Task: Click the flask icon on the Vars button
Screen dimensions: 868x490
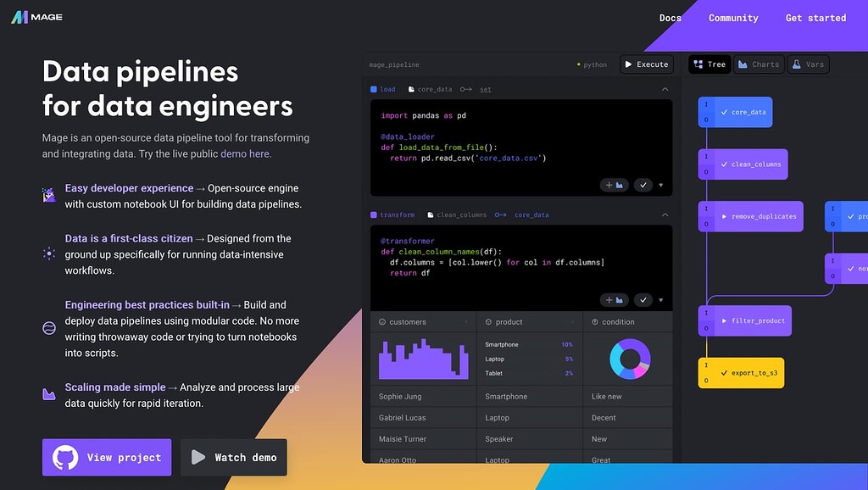Action: 795,64
